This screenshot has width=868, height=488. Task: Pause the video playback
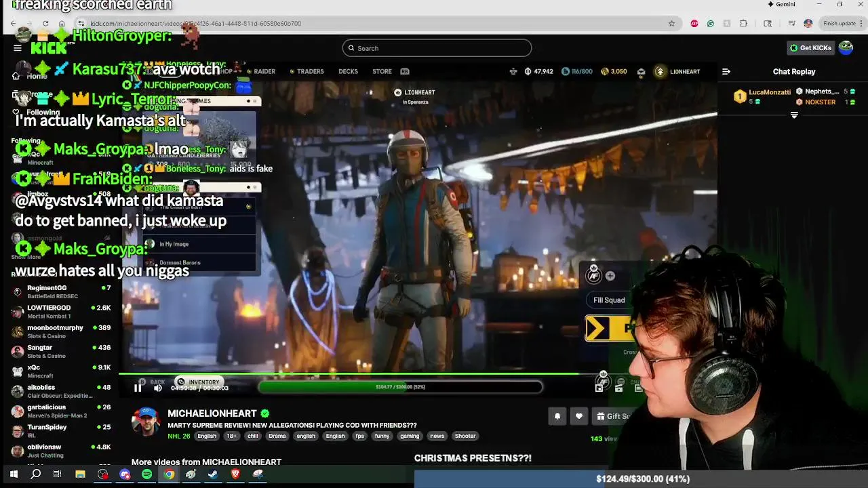pyautogui.click(x=138, y=388)
